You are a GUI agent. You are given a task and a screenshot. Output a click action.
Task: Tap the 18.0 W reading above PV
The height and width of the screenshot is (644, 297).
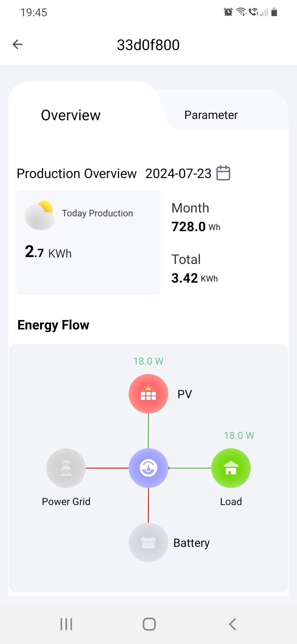(x=148, y=361)
